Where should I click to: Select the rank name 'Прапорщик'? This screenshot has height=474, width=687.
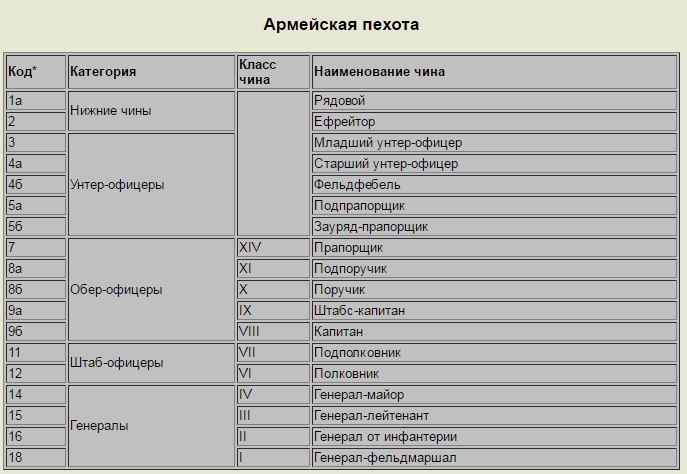coord(494,248)
